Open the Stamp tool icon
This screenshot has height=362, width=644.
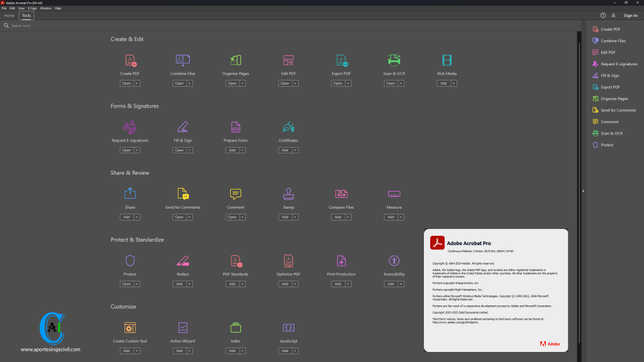point(288,194)
